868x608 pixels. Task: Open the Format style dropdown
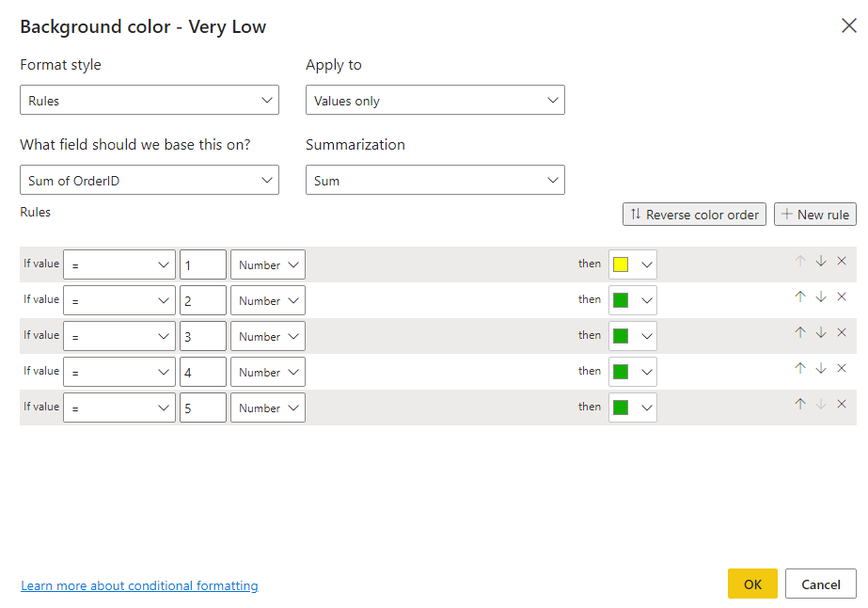point(150,100)
